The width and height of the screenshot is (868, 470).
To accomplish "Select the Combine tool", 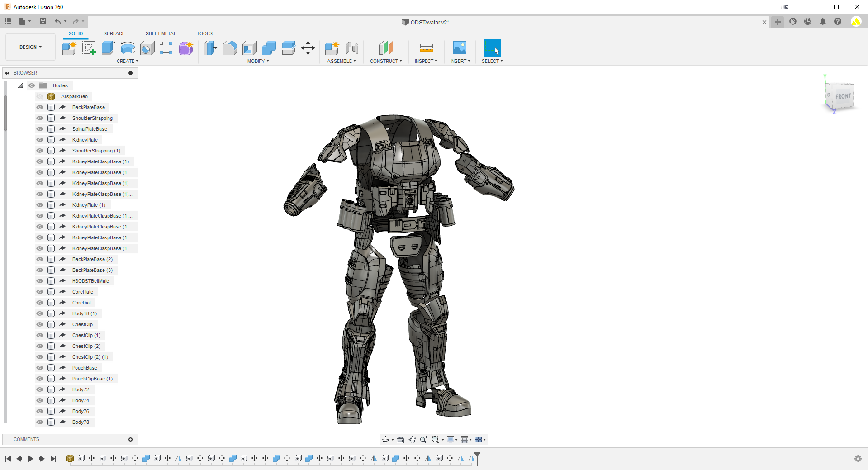I will 269,48.
